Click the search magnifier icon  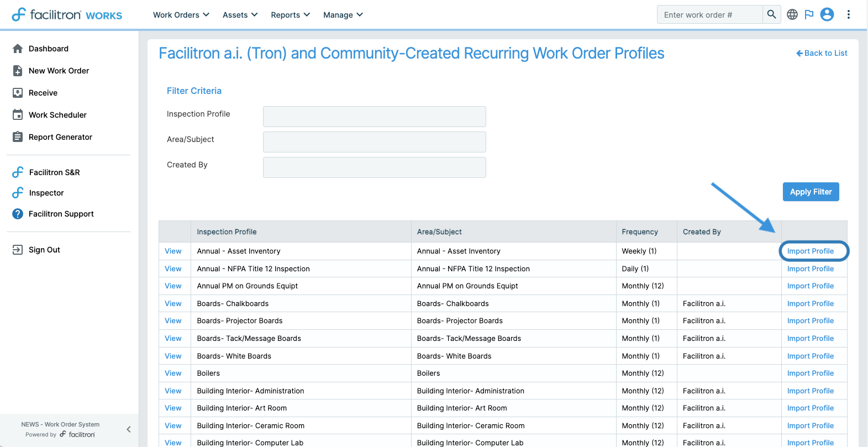tap(771, 14)
